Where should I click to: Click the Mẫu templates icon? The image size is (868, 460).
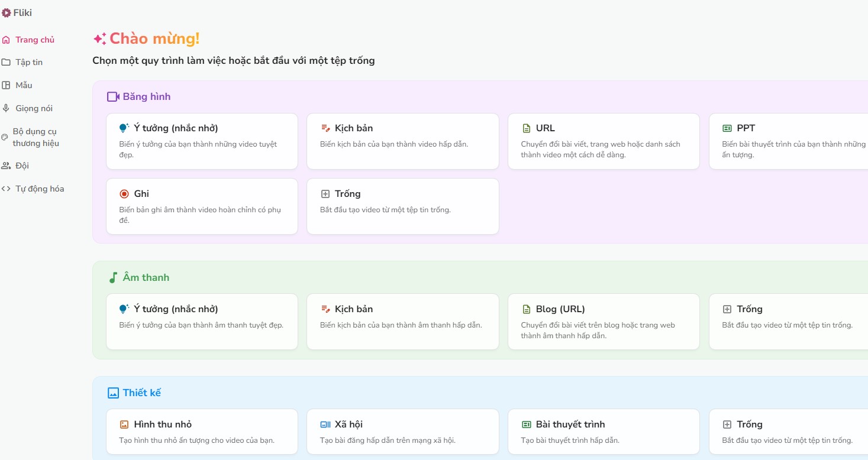(x=6, y=85)
